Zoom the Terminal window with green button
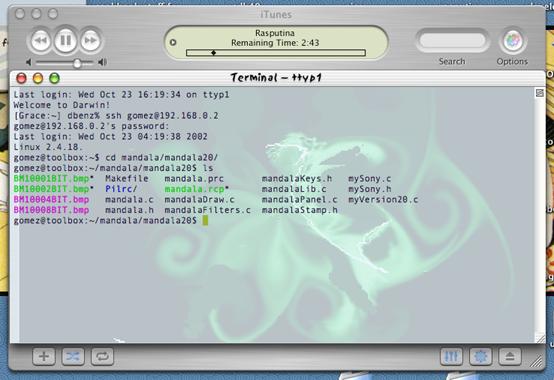 click(54, 78)
